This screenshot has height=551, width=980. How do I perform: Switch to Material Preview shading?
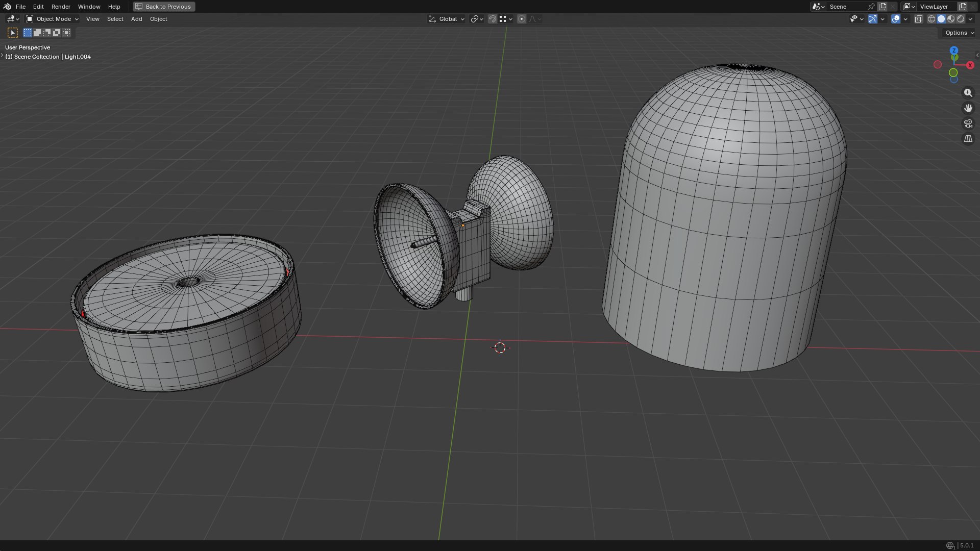951,19
